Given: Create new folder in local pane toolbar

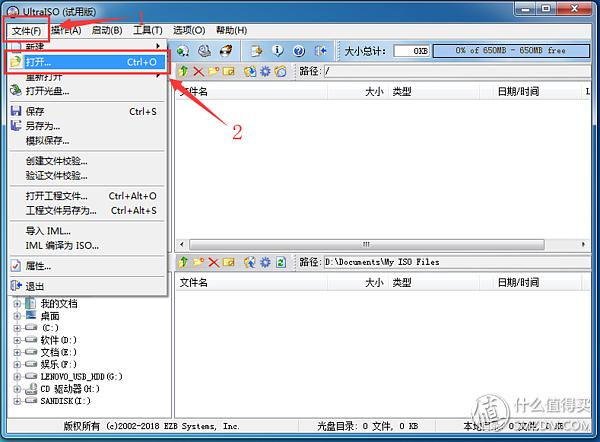Looking at the screenshot, I should 198,262.
